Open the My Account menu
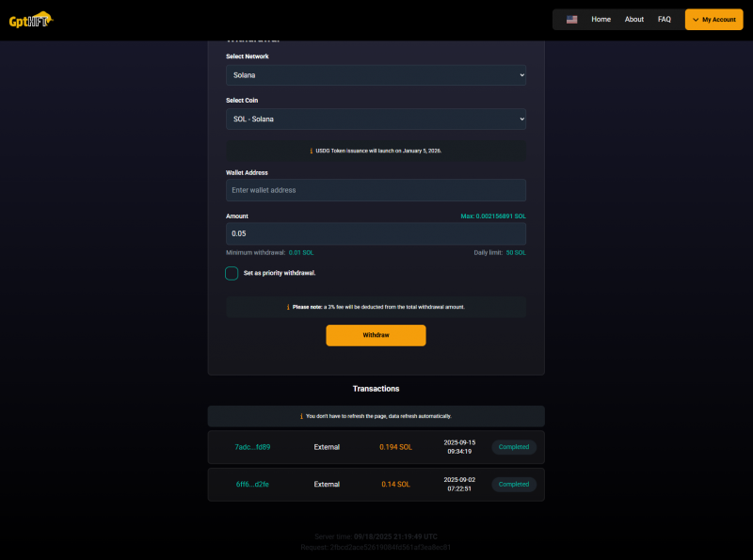This screenshot has height=560, width=753. [713, 20]
